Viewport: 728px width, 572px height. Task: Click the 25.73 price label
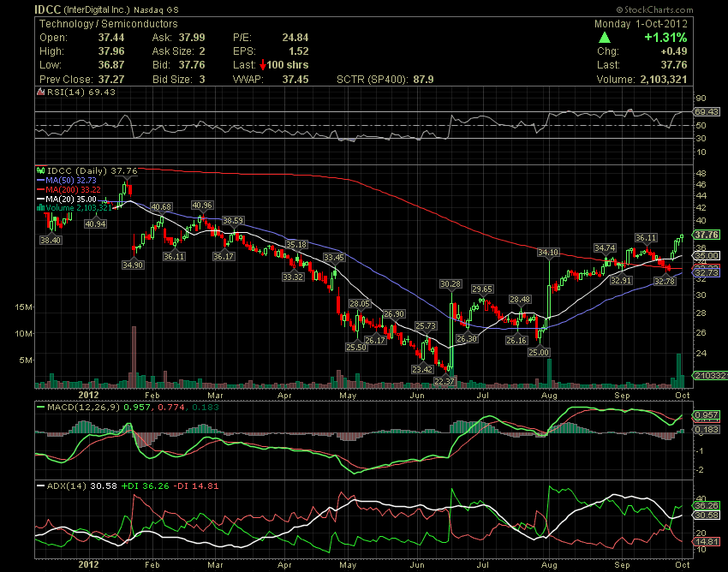tap(426, 326)
